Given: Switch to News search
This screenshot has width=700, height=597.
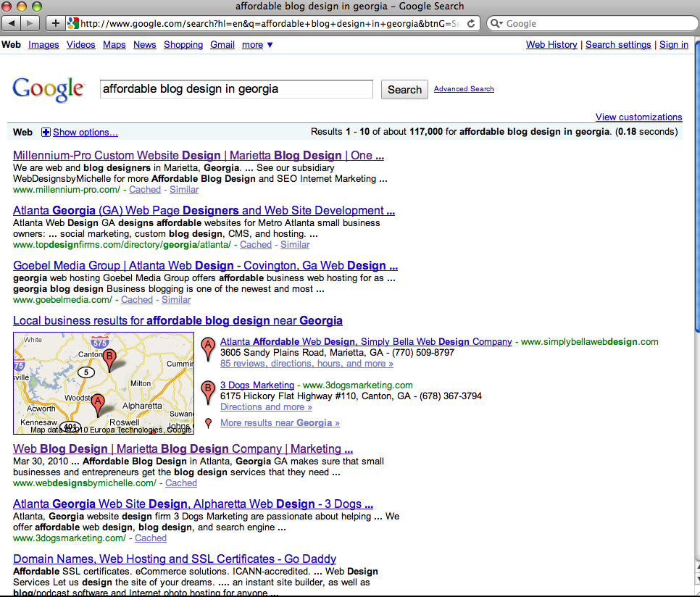Looking at the screenshot, I should (x=145, y=45).
